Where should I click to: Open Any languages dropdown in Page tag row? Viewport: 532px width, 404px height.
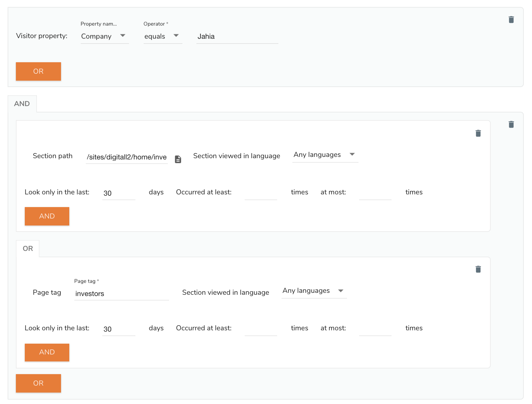[x=314, y=291]
